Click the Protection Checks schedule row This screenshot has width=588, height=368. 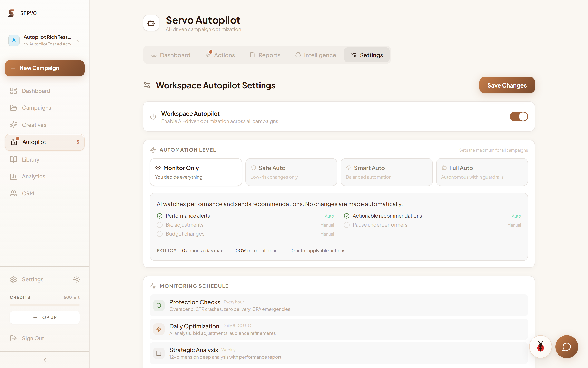click(x=339, y=305)
